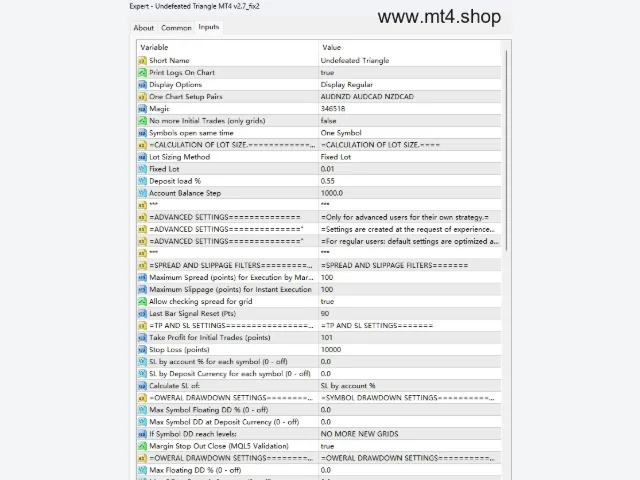Select the Max Symbol DD at Deposit Currency row
Viewport: 640px width, 480px height.
click(319, 422)
